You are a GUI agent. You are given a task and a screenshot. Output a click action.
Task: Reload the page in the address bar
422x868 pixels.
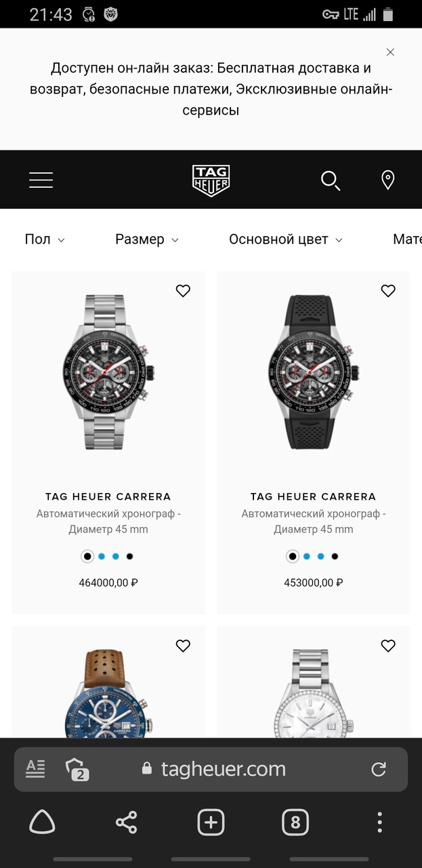pos(379,769)
